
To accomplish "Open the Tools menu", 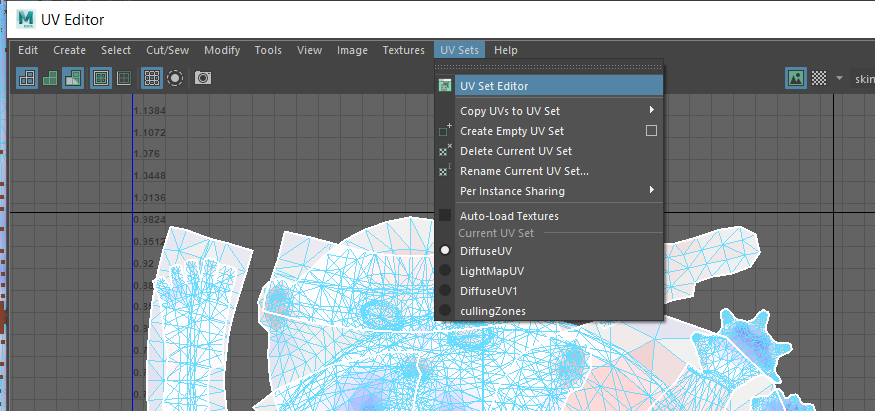I will 268,50.
